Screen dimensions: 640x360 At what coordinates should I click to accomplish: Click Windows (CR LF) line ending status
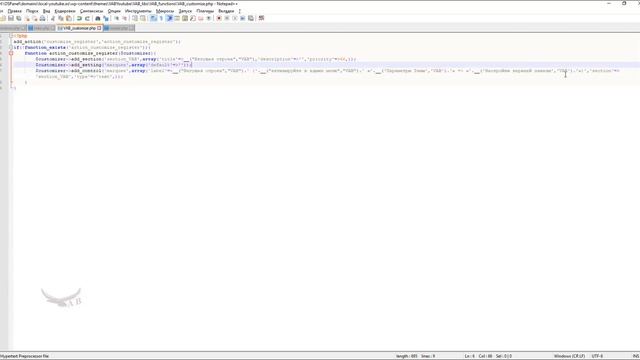[569, 356]
